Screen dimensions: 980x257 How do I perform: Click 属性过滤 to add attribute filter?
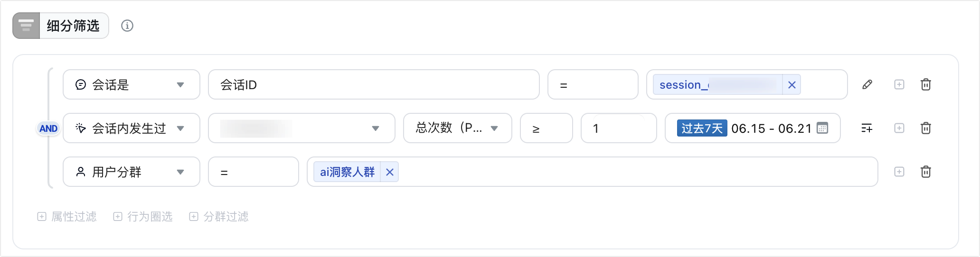(x=67, y=217)
